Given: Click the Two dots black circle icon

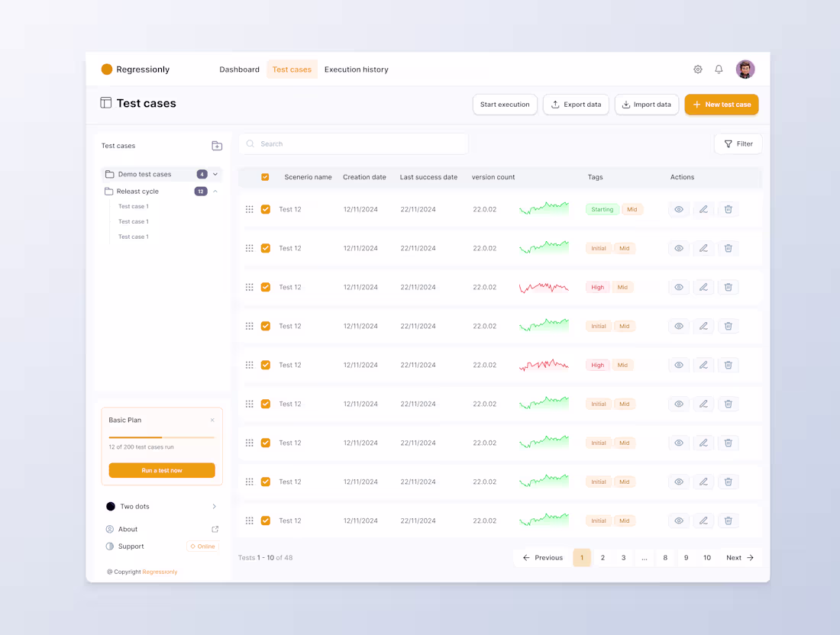Looking at the screenshot, I should point(111,507).
